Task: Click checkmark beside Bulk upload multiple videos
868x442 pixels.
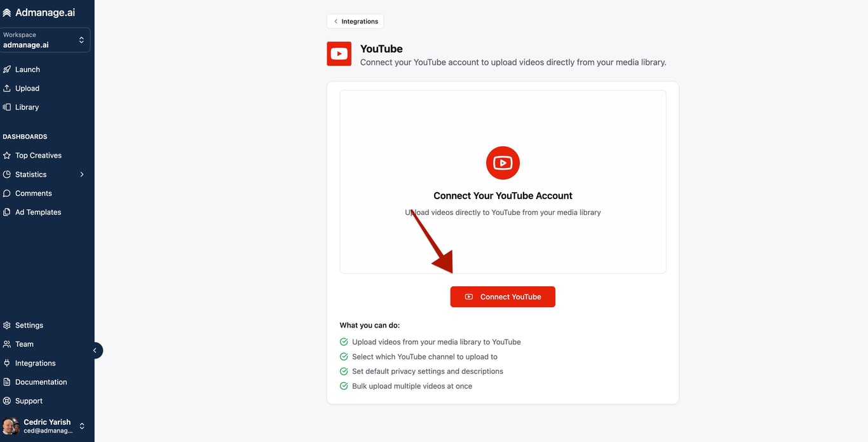Action: 344,386
